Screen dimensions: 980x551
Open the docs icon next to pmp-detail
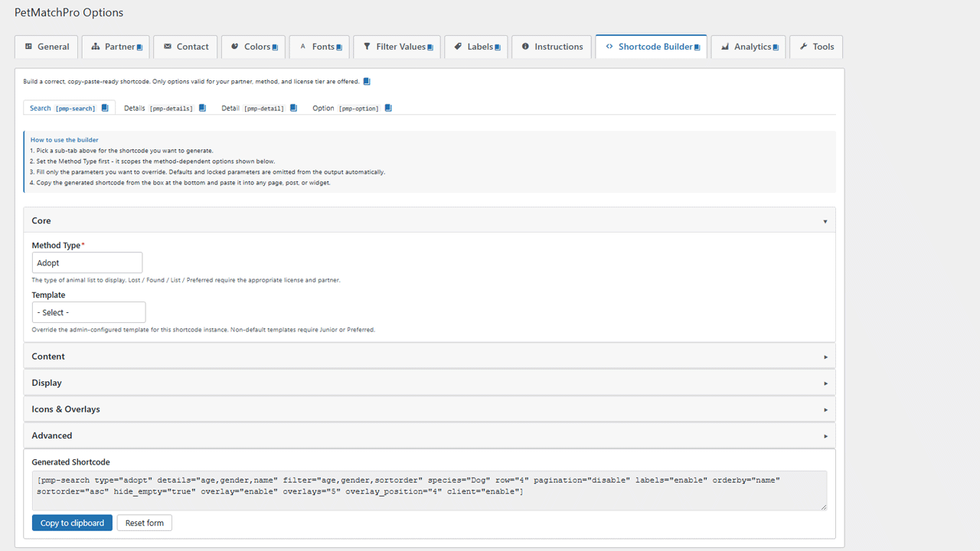coord(293,108)
